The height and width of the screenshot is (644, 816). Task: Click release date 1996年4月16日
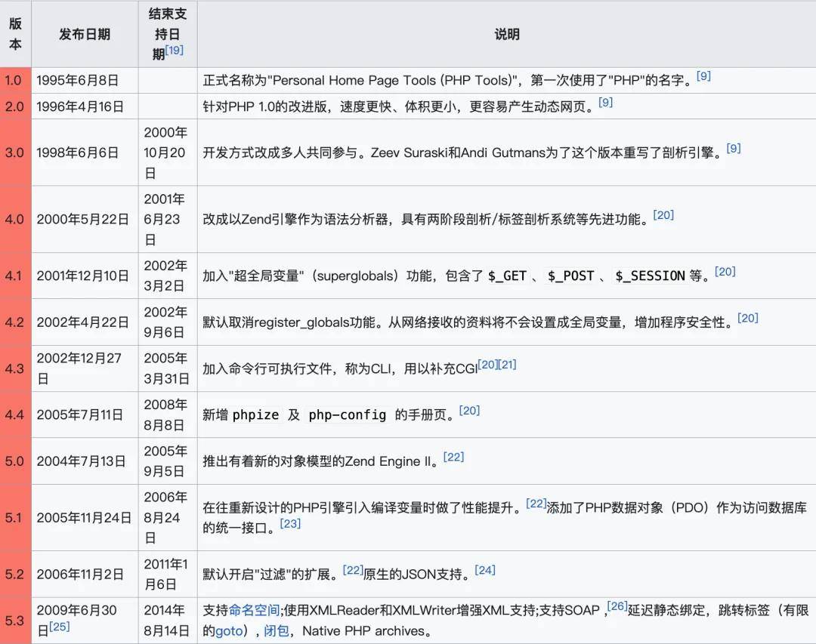click(x=80, y=106)
